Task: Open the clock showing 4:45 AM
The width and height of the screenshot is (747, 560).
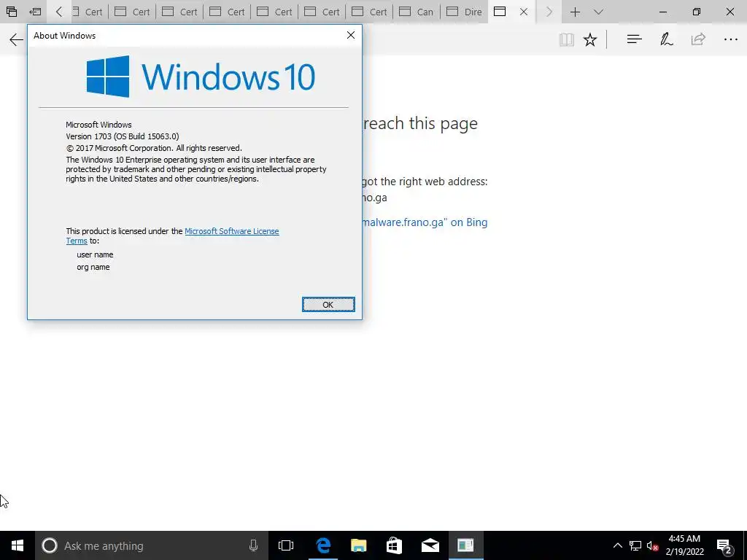Action: click(684, 545)
